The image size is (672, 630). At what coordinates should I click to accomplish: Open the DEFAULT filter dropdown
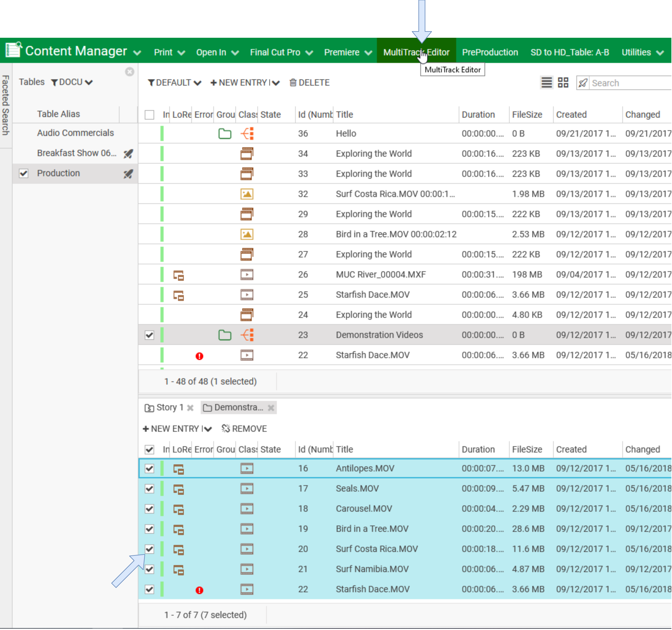click(x=174, y=83)
